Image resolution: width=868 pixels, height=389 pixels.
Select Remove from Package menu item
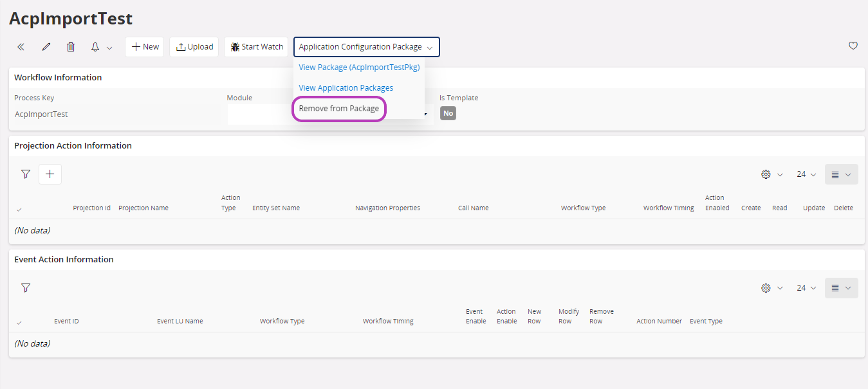(339, 109)
